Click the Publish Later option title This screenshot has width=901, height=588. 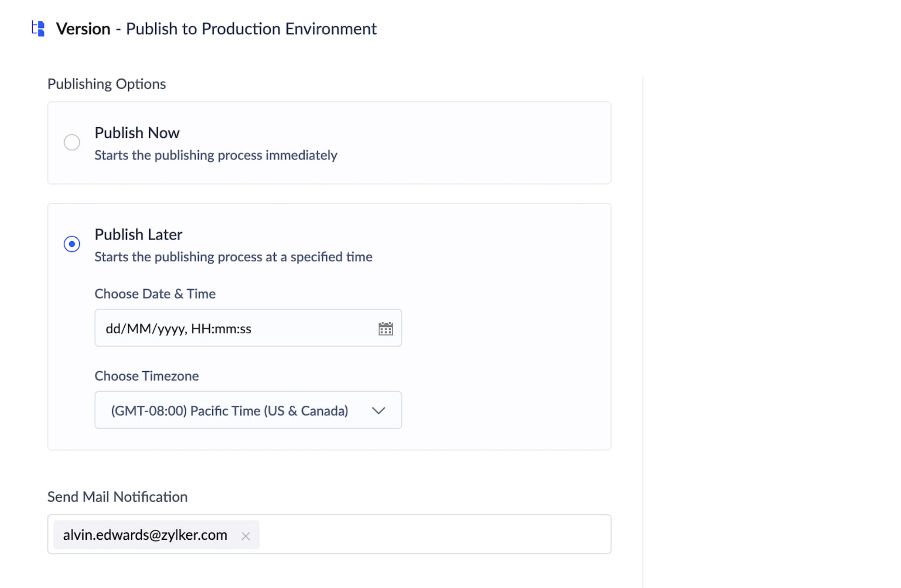tap(138, 235)
